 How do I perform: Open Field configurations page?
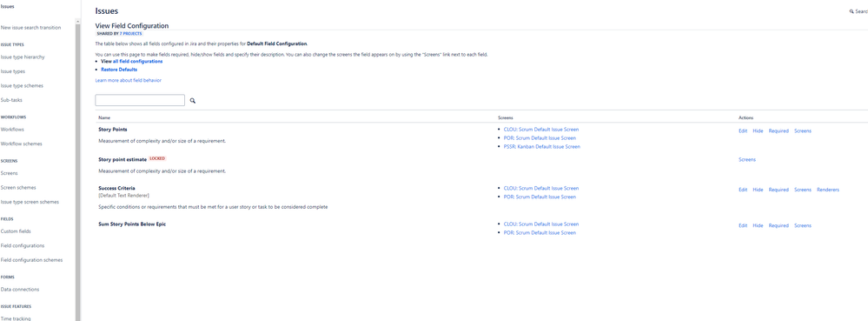tap(23, 246)
